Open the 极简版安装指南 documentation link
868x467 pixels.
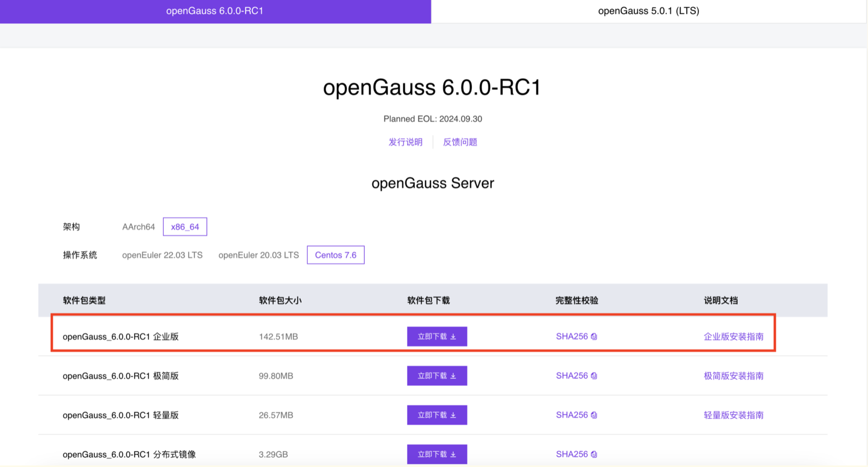click(734, 376)
